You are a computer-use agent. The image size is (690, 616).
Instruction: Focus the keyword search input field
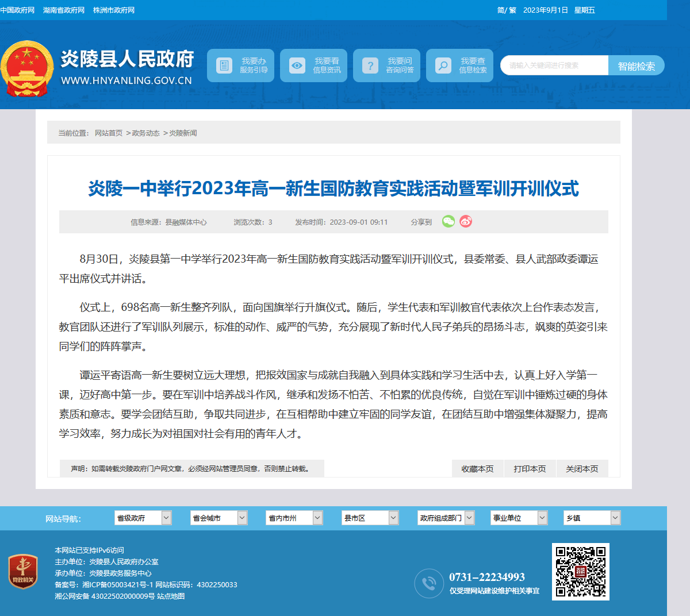coord(554,66)
